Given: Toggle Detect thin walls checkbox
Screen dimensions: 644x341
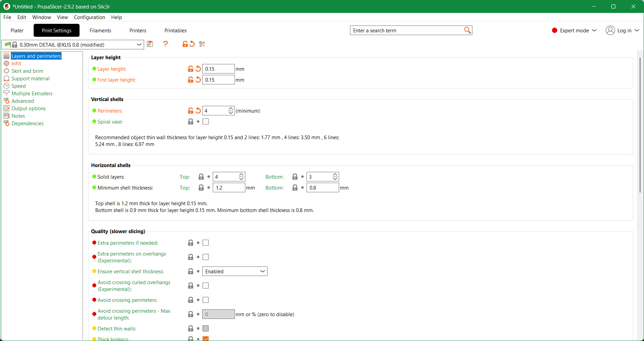Looking at the screenshot, I should (x=206, y=328).
